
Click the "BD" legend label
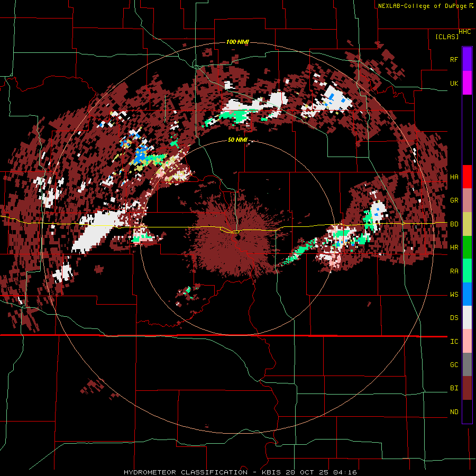click(454, 224)
